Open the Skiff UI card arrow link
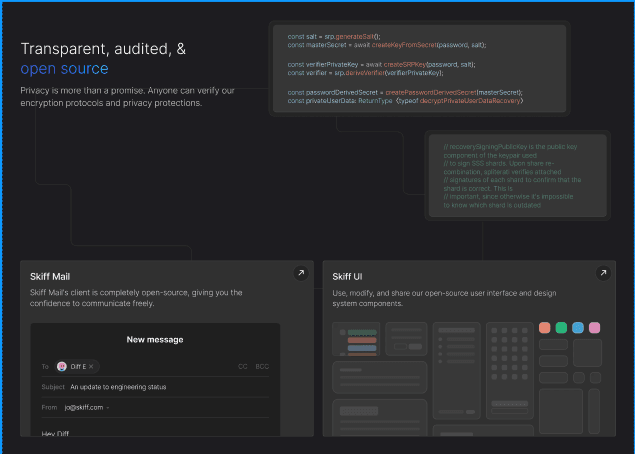Image resolution: width=635 pixels, height=454 pixels. click(x=602, y=273)
